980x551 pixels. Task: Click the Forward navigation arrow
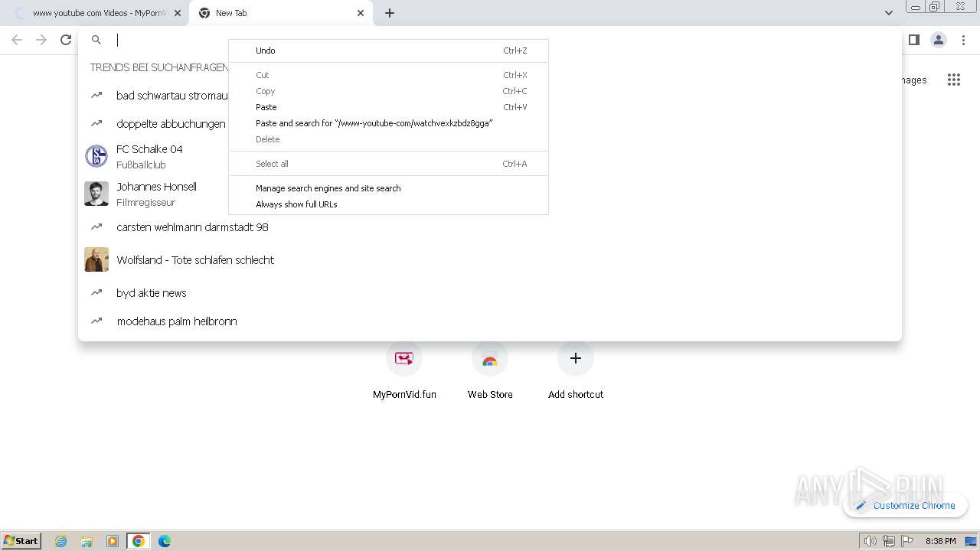coord(41,40)
